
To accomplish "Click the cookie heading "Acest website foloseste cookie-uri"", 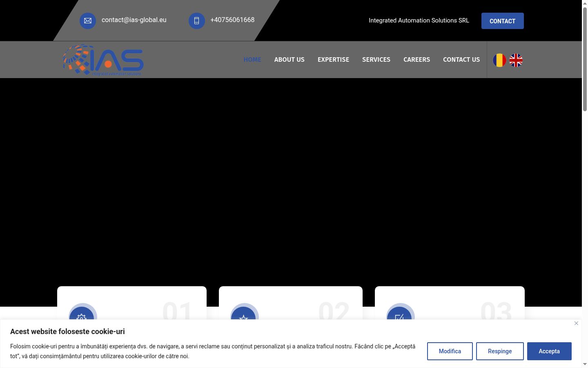I will pos(67,332).
